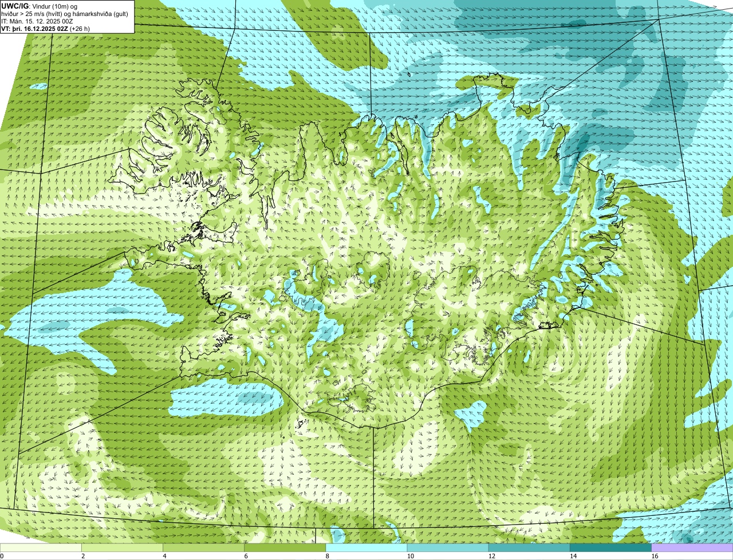Click the scale label "0"
The height and width of the screenshot is (560, 733).
coord(2,556)
